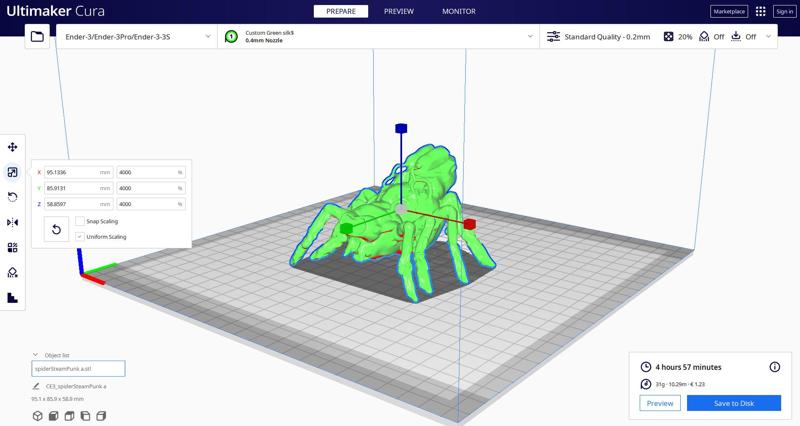Viewport: 800px width, 426px height.
Task: Switch to 3D perspective view cube
Action: tap(37, 416)
